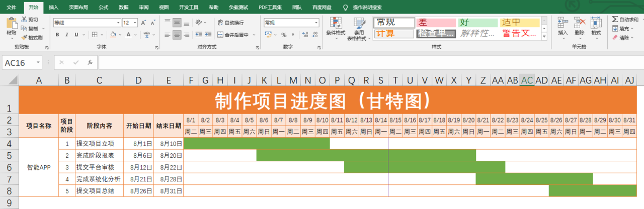Apply the 差 (Bad) pink cell style

click(436, 22)
